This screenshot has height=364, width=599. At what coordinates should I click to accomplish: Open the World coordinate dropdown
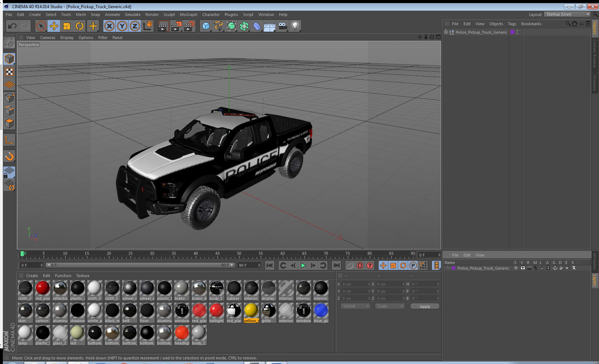(x=356, y=306)
